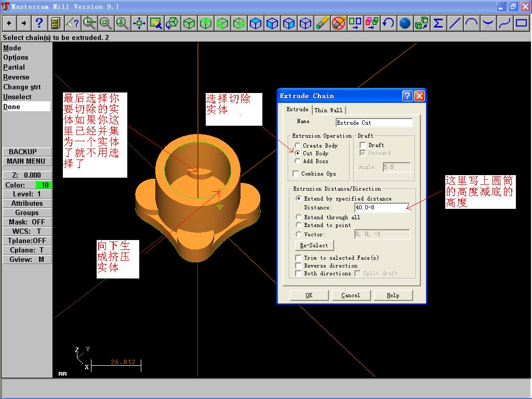The height and width of the screenshot is (399, 532).
Task: Choose Change strt in the side menu
Action: pos(22,87)
